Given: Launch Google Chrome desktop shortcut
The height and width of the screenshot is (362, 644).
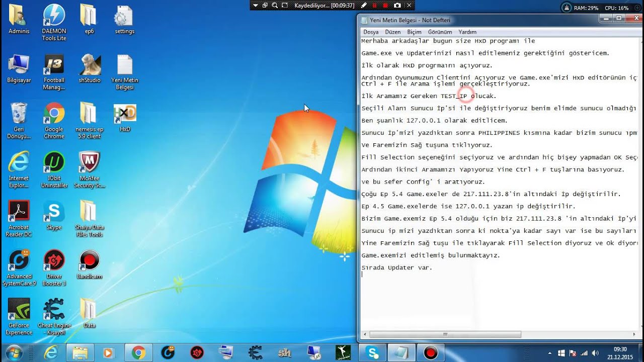Looking at the screenshot, I should [x=54, y=121].
